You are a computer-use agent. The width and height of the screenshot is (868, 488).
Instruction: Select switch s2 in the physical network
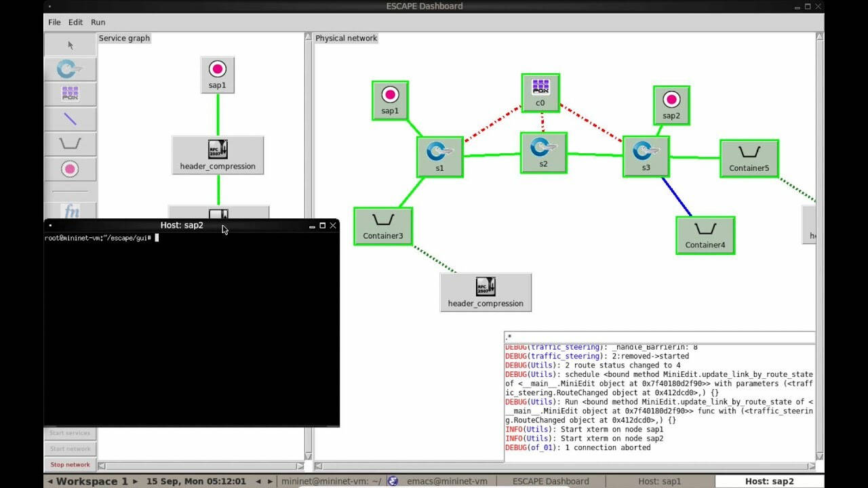[x=542, y=152]
